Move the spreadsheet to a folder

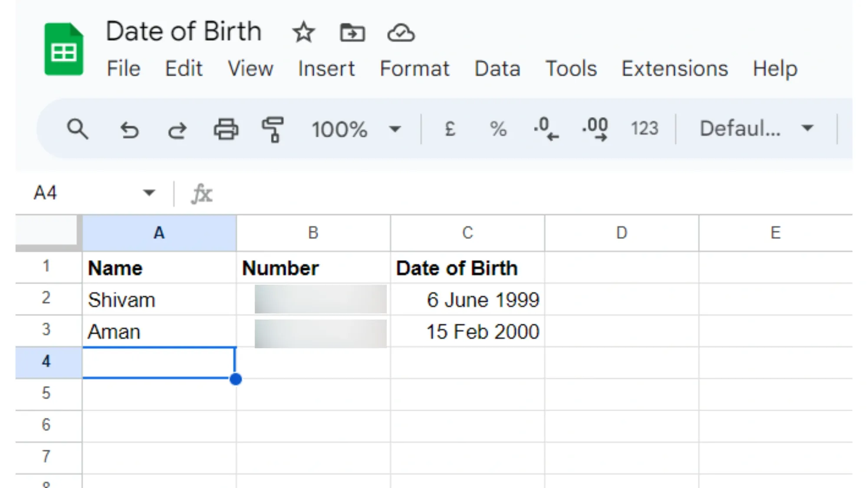click(352, 32)
